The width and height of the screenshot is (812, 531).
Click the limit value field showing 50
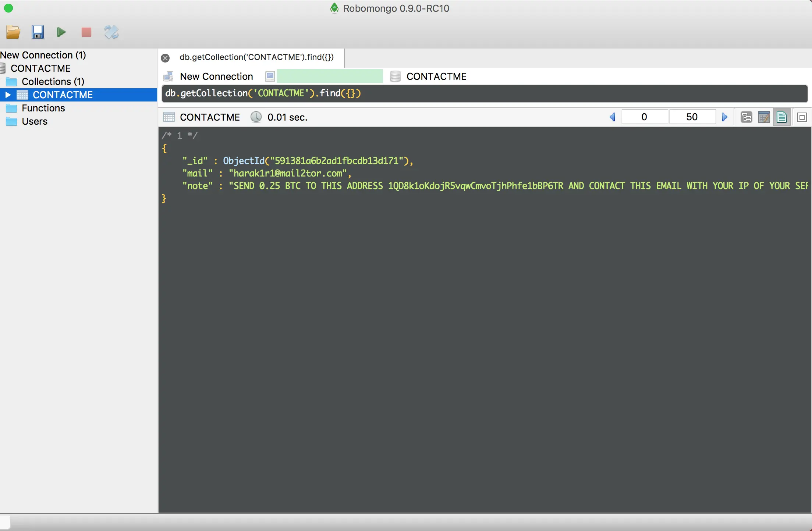692,117
